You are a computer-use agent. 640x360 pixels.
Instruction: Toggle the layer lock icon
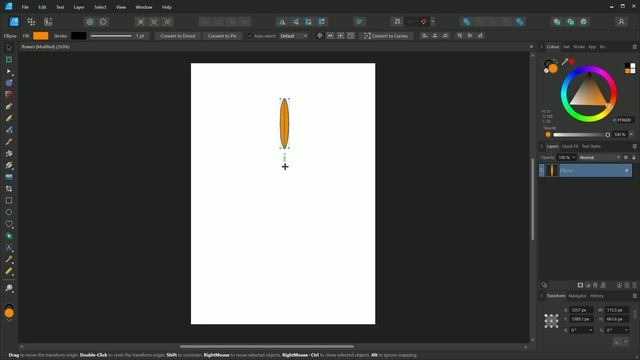pyautogui.click(x=633, y=158)
